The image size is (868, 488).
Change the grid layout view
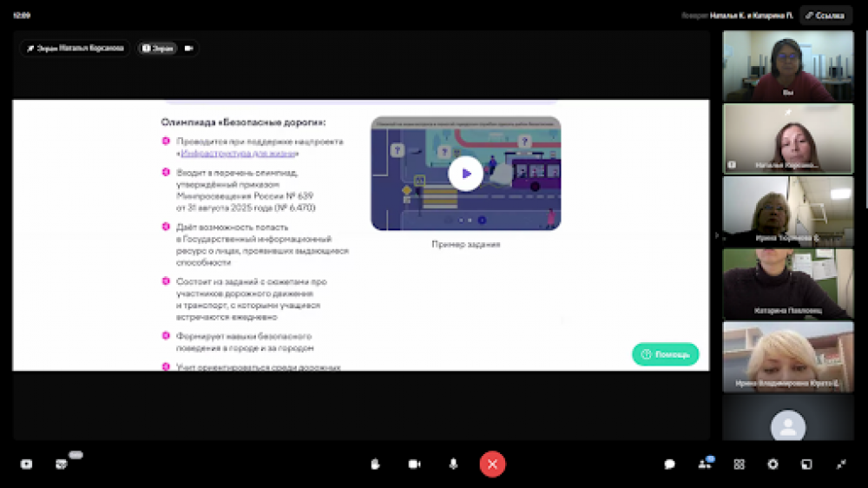(x=739, y=465)
